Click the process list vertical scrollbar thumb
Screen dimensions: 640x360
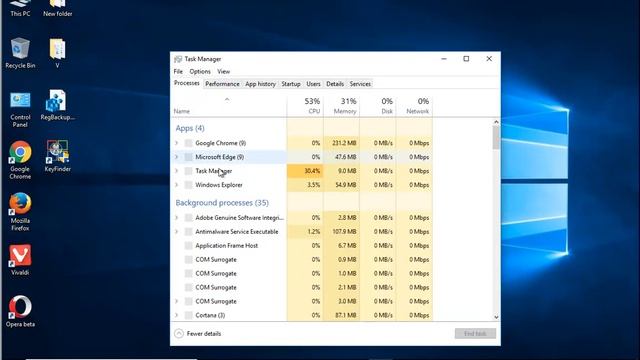coord(496,138)
